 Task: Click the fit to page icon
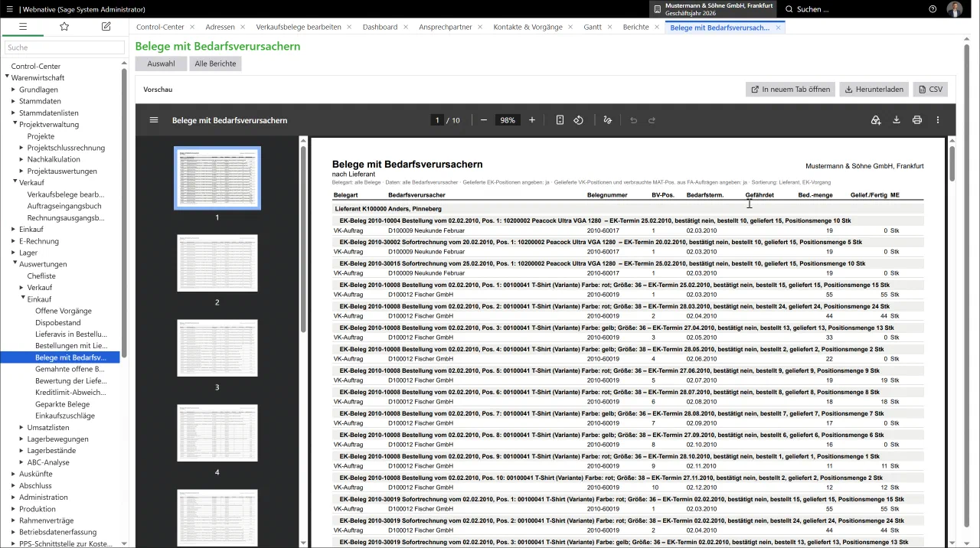click(560, 120)
